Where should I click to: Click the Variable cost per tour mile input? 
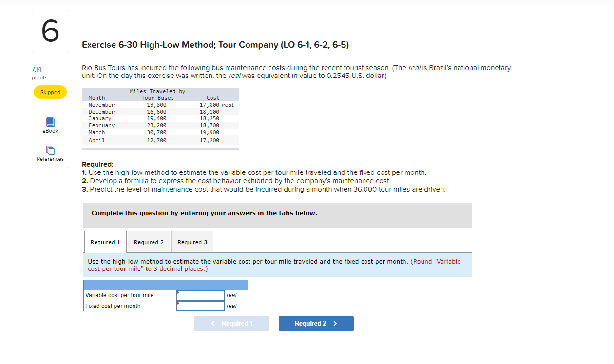(201, 295)
